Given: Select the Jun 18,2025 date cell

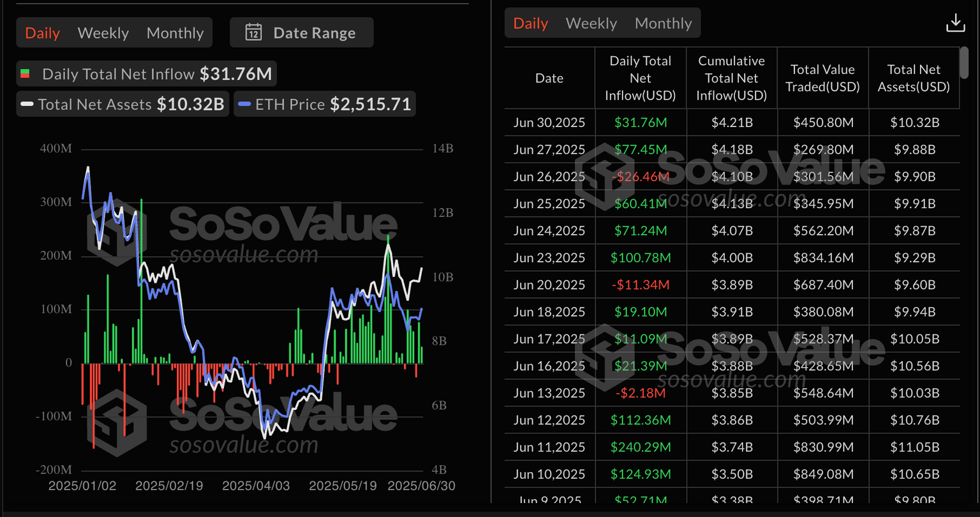Looking at the screenshot, I should tap(549, 311).
